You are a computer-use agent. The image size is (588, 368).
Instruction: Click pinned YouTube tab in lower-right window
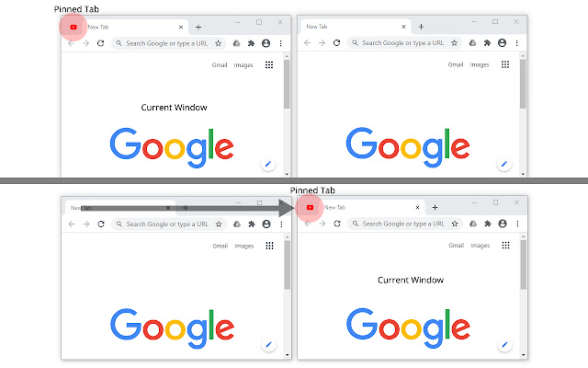(x=310, y=207)
